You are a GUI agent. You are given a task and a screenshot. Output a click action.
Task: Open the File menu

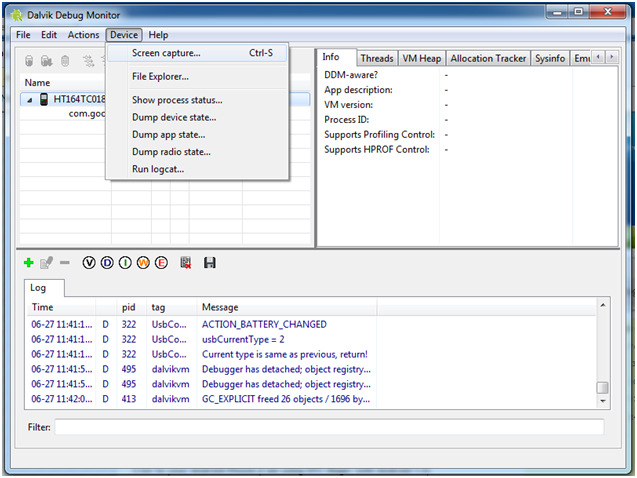pos(23,35)
